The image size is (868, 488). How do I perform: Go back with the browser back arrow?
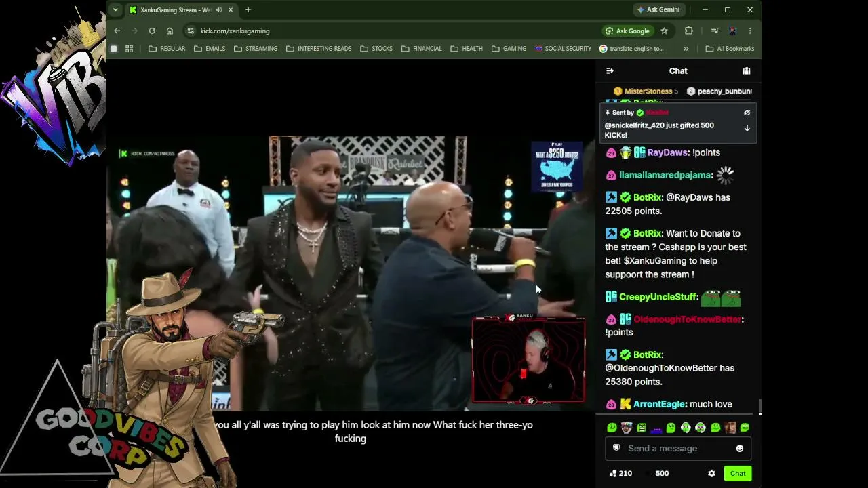117,30
